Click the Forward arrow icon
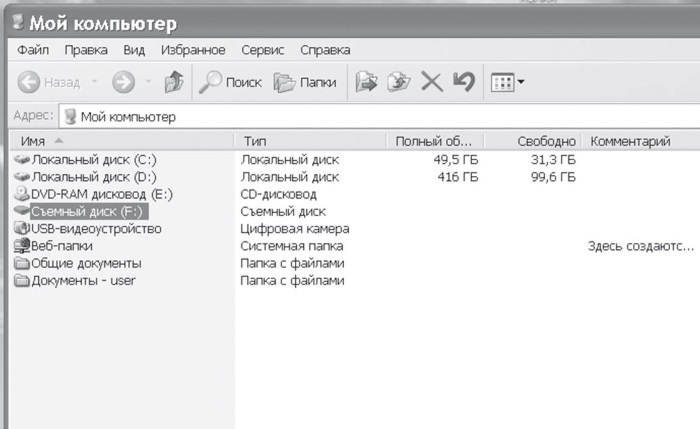 [123, 82]
